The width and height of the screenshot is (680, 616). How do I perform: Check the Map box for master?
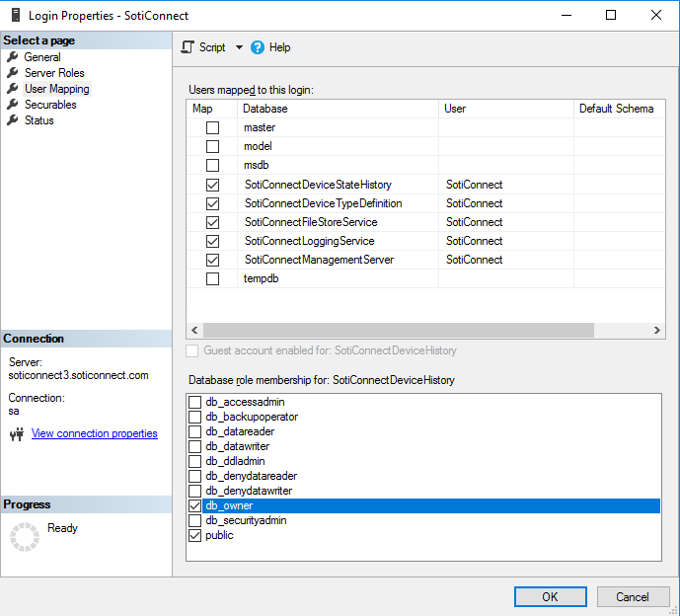[x=212, y=127]
